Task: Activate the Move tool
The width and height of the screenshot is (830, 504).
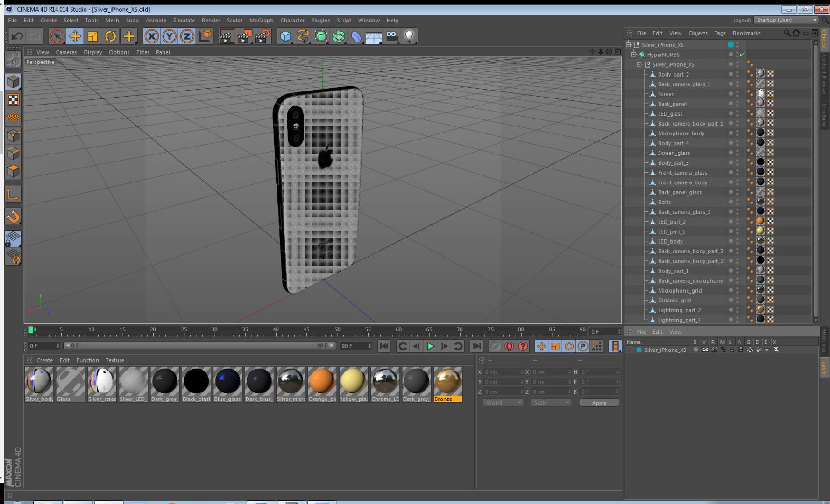Action: (75, 36)
